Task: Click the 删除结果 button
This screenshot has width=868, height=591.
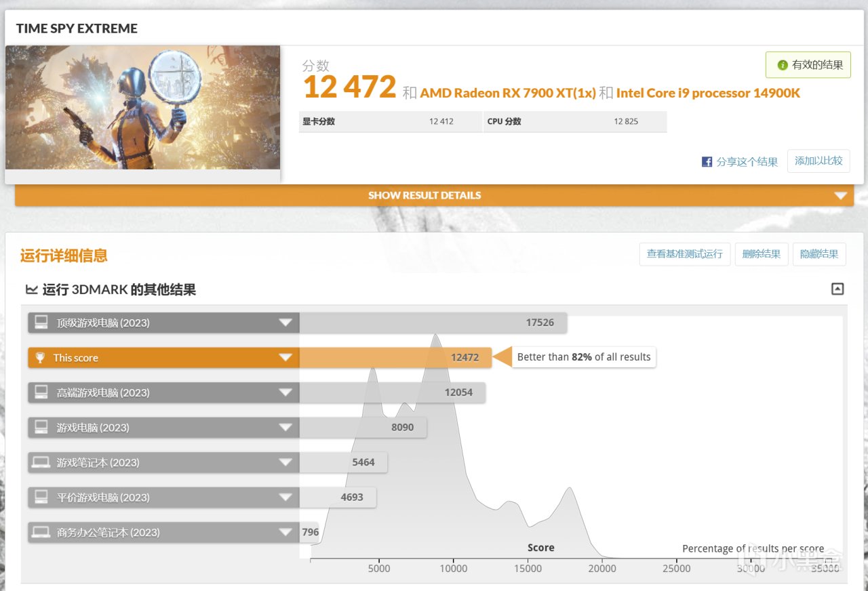Action: coord(762,254)
